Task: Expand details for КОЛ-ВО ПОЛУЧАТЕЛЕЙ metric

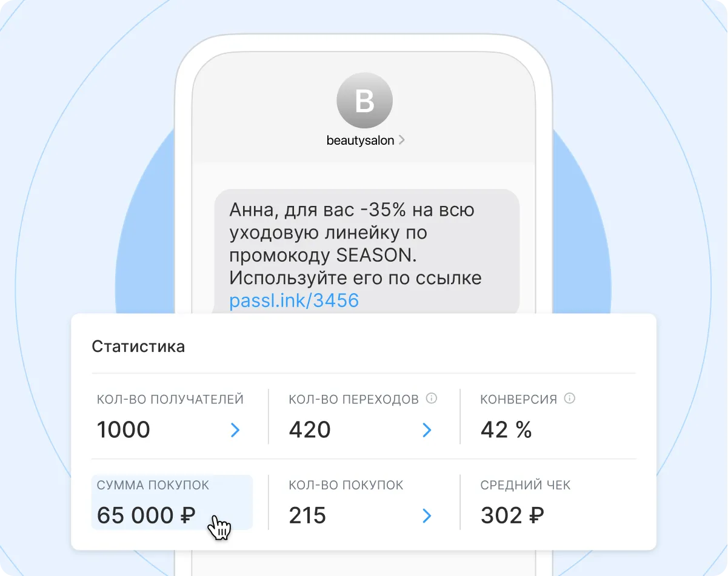Action: pyautogui.click(x=235, y=431)
